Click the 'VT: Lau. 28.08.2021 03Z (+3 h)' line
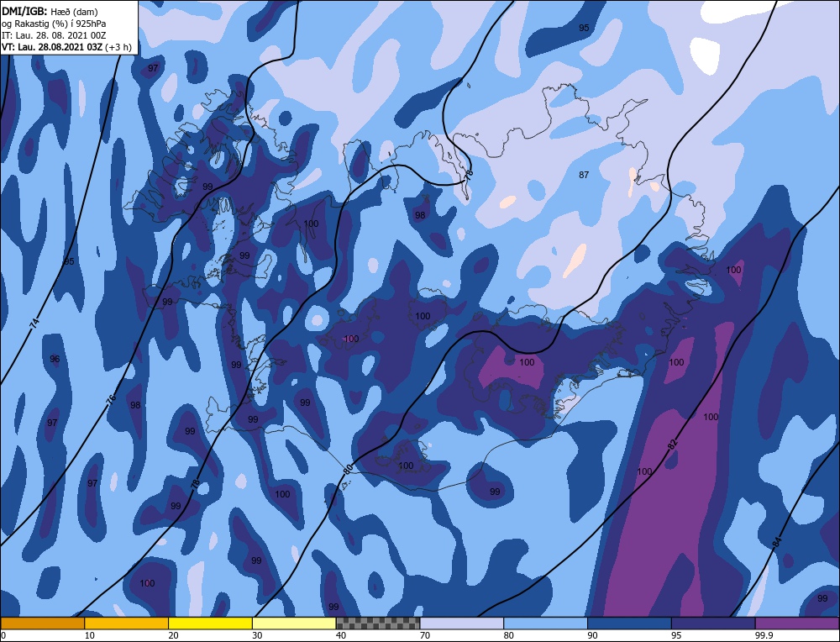This screenshot has width=840, height=642. [x=66, y=47]
